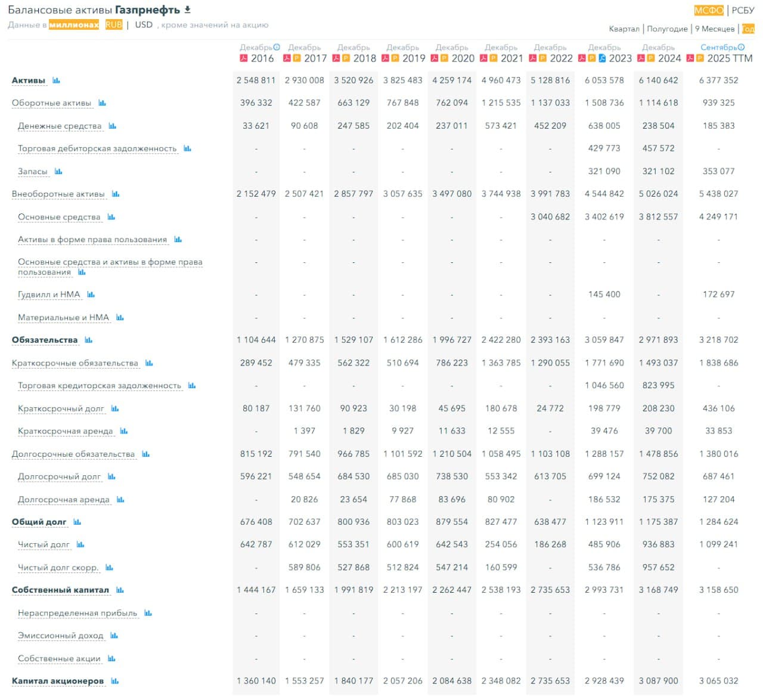This screenshot has height=700, width=763.
Task: Open the chart icon for Активы row
Action: [56, 80]
